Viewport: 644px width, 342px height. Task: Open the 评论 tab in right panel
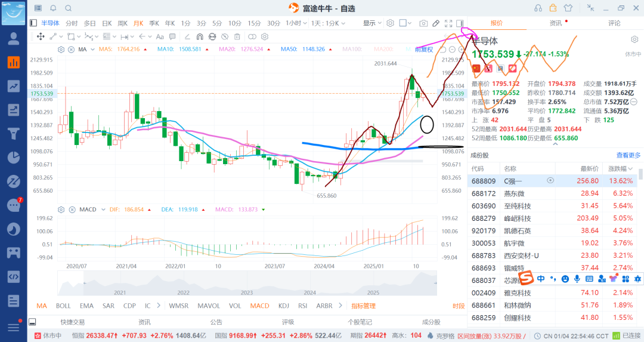[614, 23]
